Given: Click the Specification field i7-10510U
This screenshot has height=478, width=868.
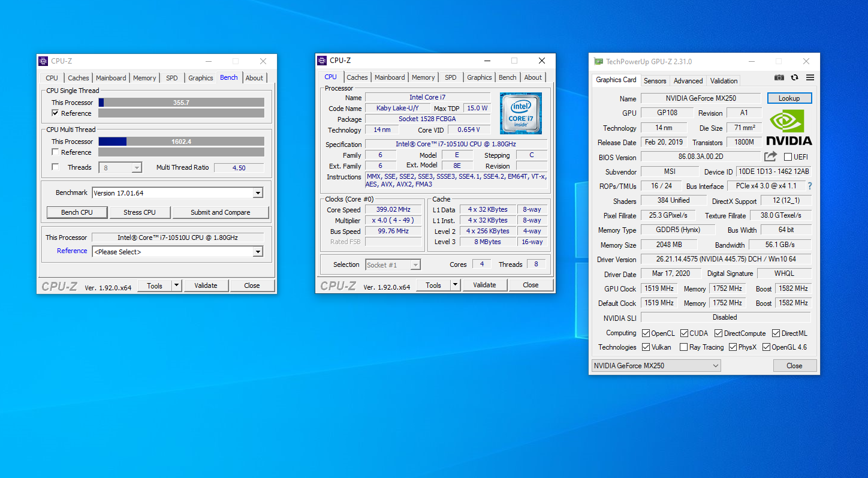Looking at the screenshot, I should [456, 144].
